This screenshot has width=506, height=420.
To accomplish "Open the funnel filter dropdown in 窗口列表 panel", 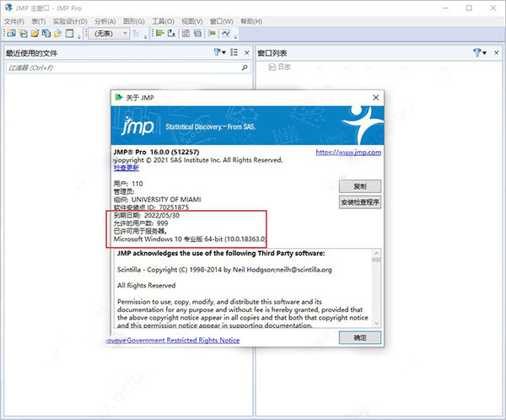I will pyautogui.click(x=480, y=52).
